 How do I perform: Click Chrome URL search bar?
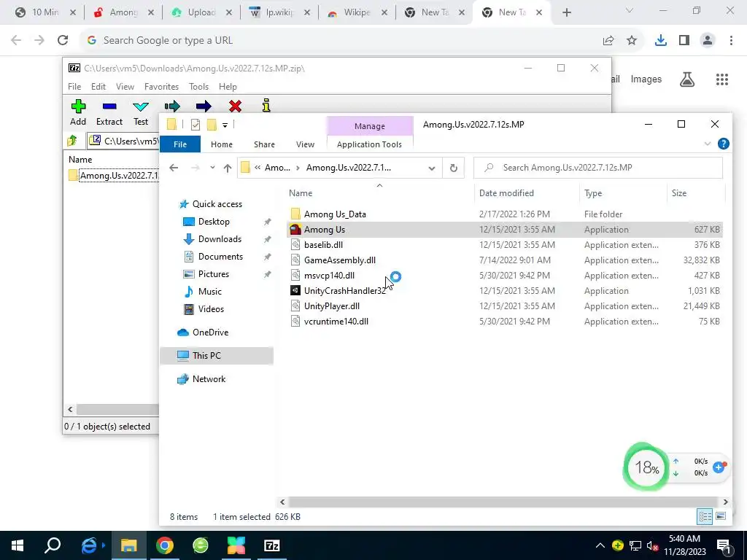click(343, 41)
